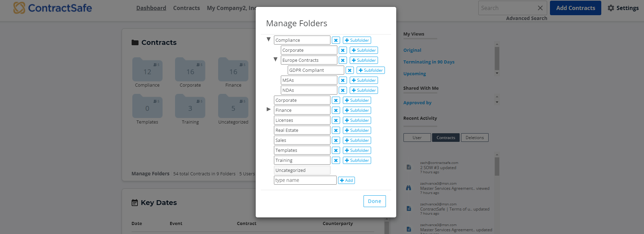Delete the Licenses folder
Screen dimensions: 644x234
point(336,120)
